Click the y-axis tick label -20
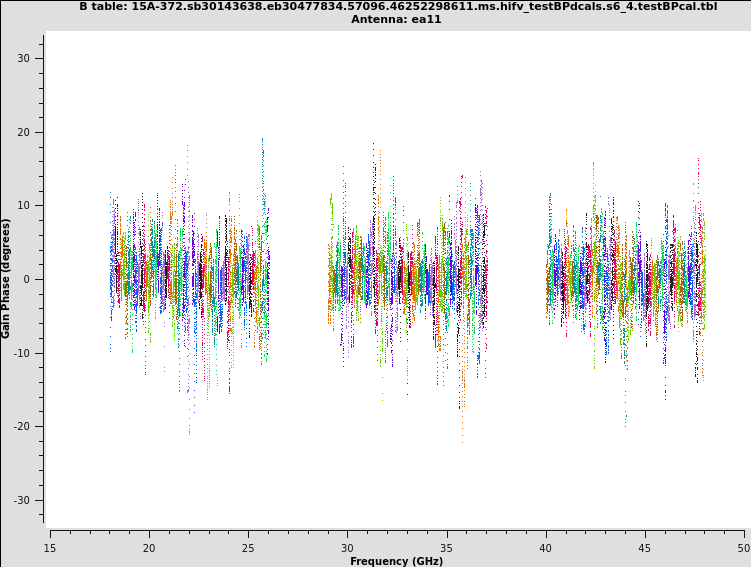Viewport: 751px width, 567px height. [x=22, y=427]
